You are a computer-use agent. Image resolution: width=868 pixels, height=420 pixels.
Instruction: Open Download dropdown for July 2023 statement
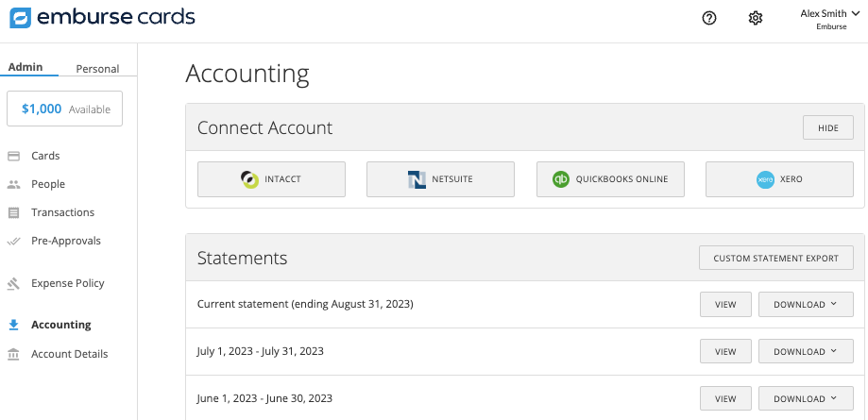pos(806,351)
